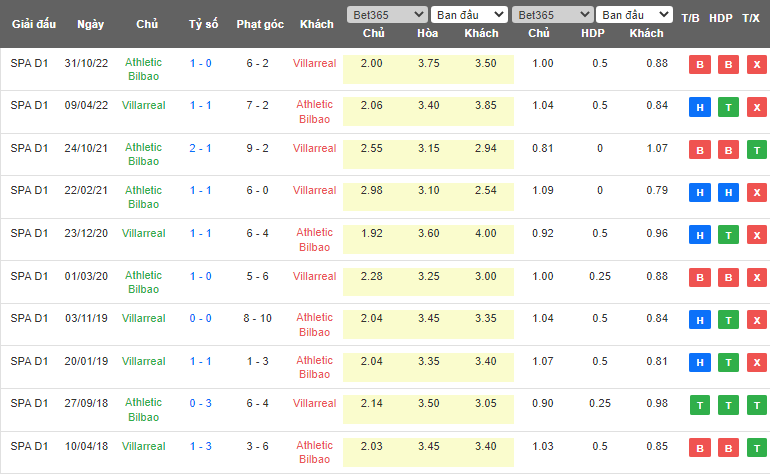Click the Ngày column header

pyautogui.click(x=90, y=24)
